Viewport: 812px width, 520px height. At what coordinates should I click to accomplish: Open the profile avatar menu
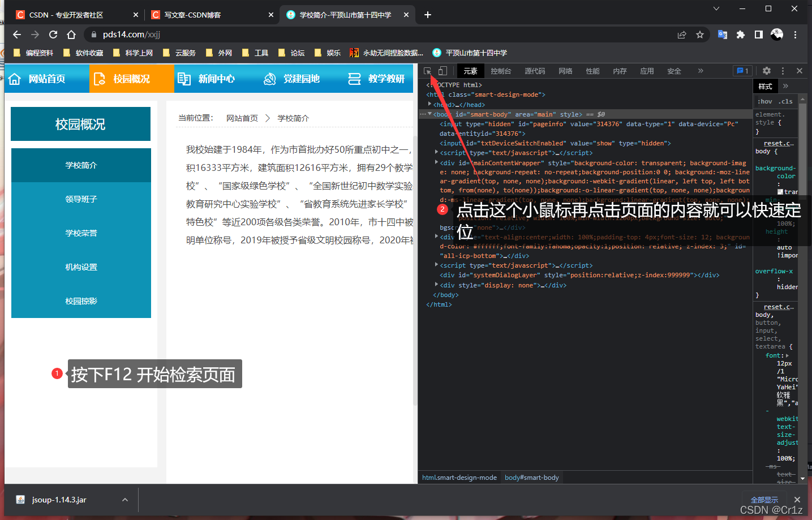pyautogui.click(x=777, y=35)
